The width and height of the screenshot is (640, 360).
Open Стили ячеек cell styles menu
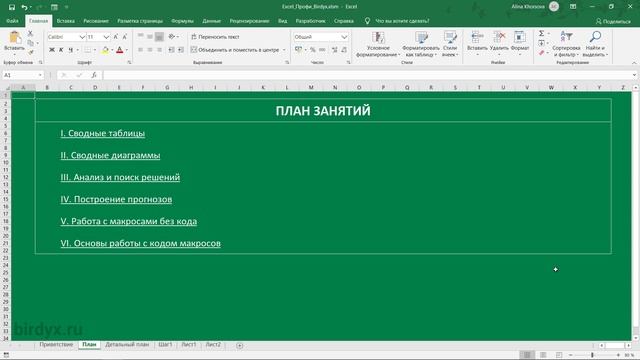point(450,44)
